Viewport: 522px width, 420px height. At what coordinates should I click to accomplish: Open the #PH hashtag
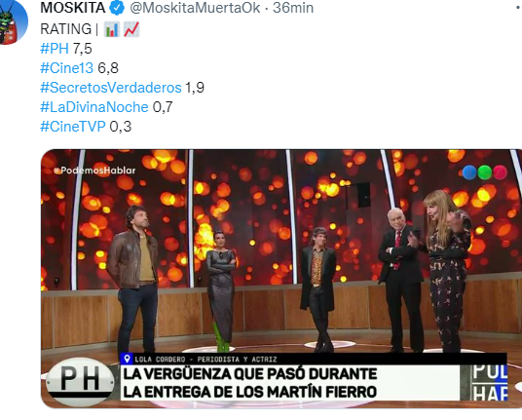point(55,49)
